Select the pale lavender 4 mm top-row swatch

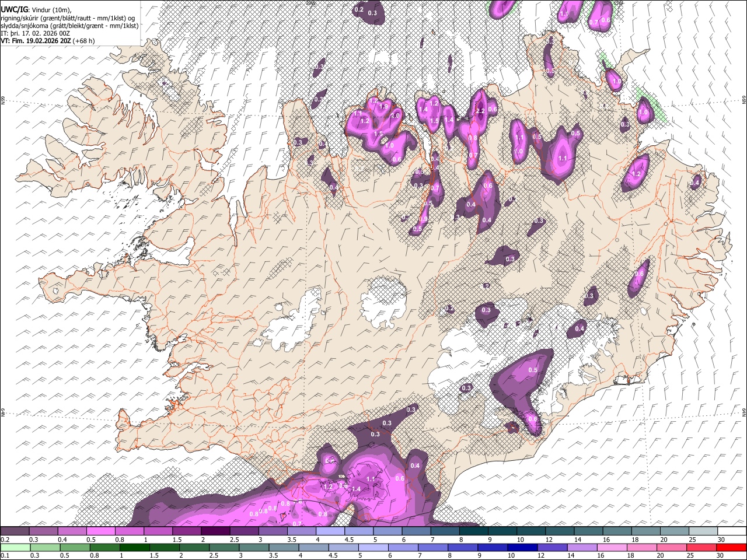point(330,531)
